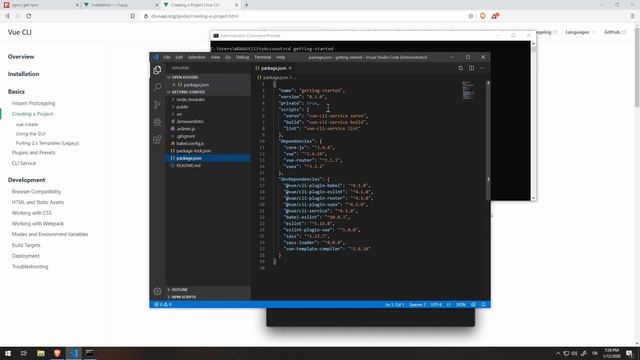
Task: Bookmark this page icon in browser
Action: [x=133, y=16]
